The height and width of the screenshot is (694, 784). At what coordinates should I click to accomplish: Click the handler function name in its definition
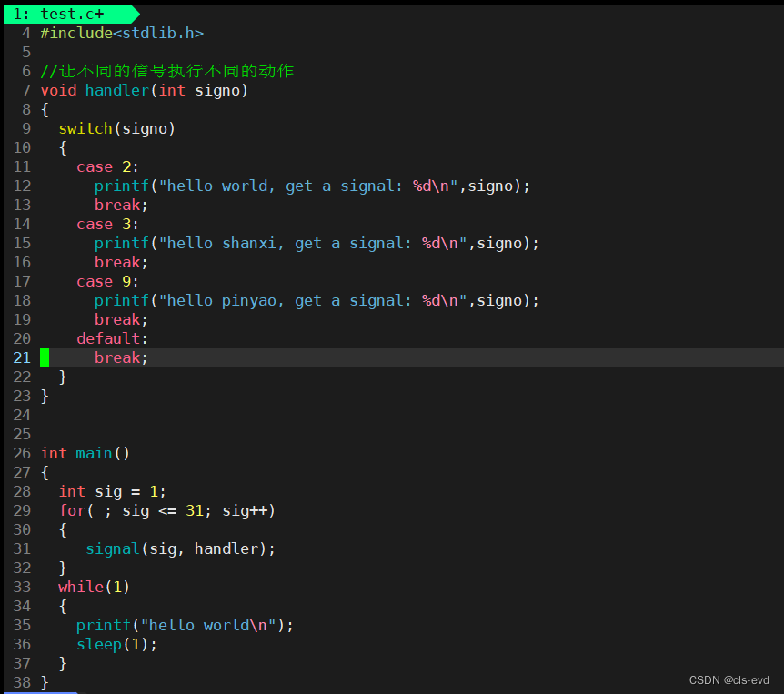117,90
